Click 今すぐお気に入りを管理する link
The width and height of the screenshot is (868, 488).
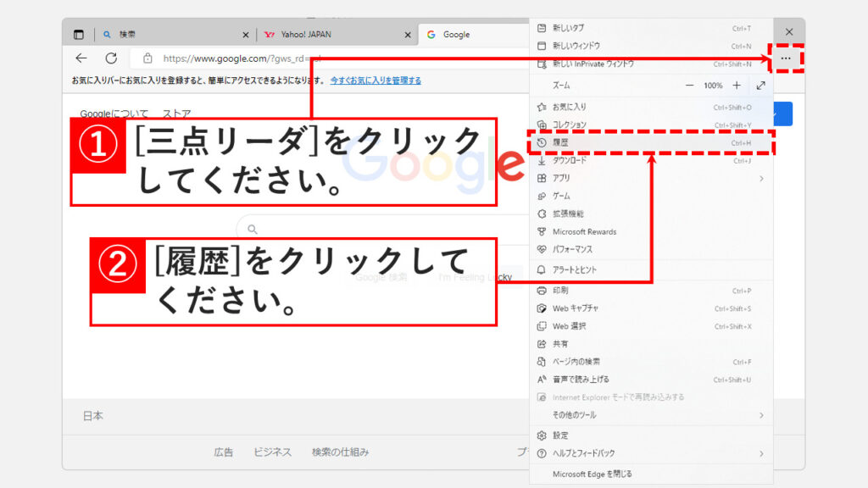(x=376, y=80)
